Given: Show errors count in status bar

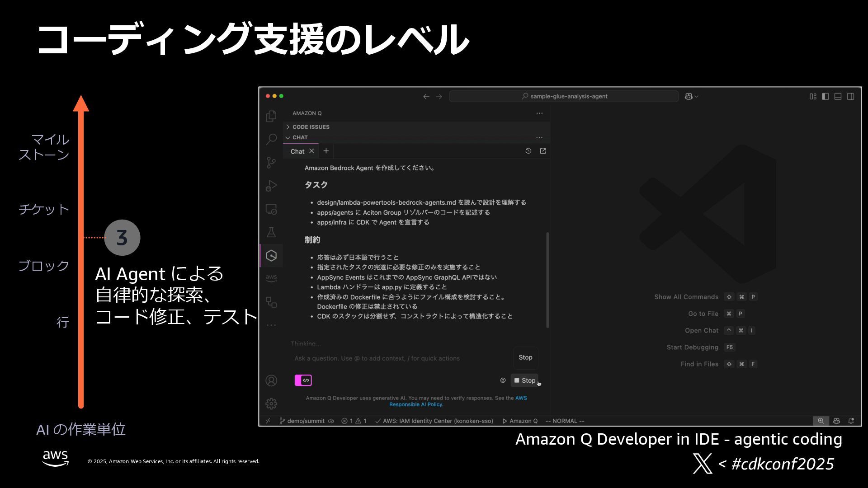Looking at the screenshot, I should point(347,421).
